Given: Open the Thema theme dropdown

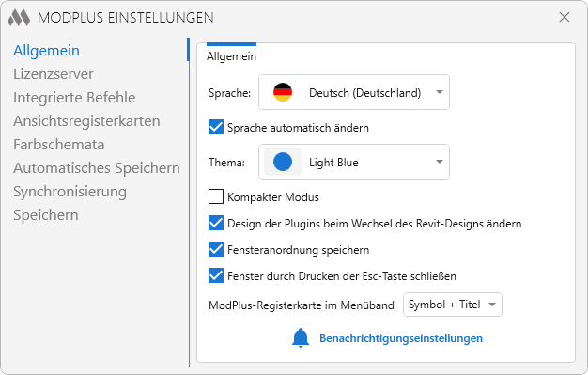Looking at the screenshot, I should 354,162.
